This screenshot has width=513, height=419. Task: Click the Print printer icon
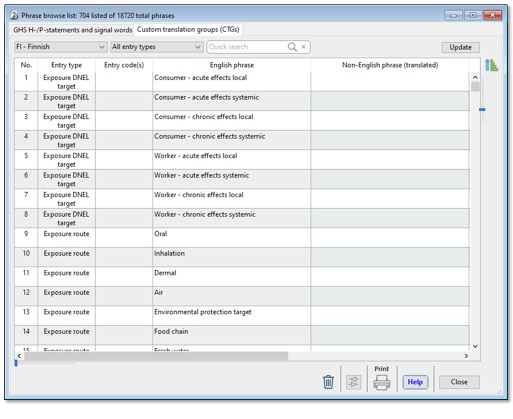click(x=382, y=382)
